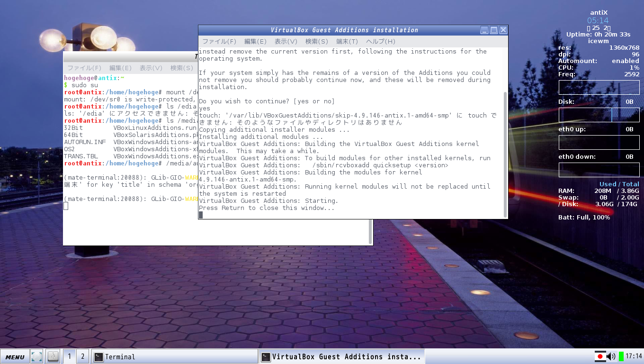644x364 pixels.
Task: Click 'AUTORUN.INF' in background Terminal listing
Action: coord(85,142)
